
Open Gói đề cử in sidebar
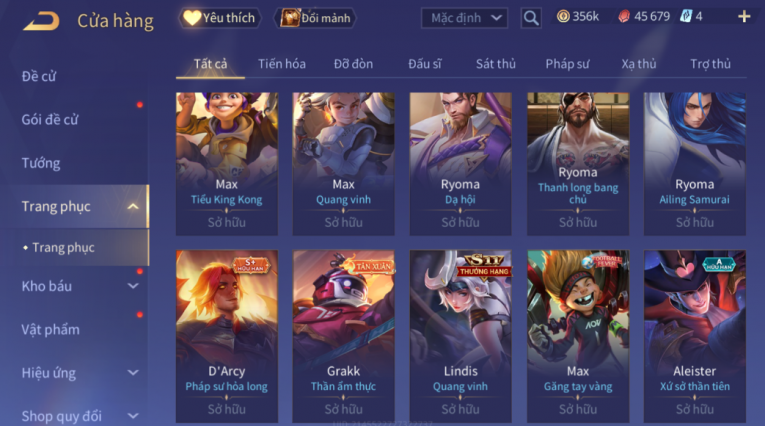(x=50, y=120)
